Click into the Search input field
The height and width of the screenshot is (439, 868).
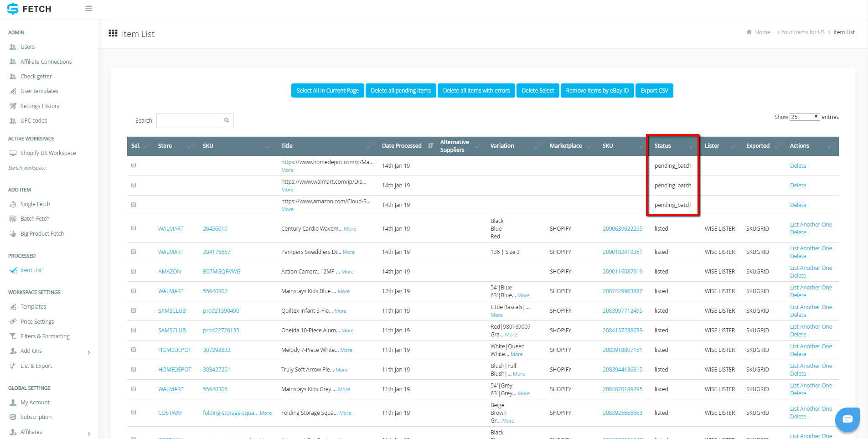[x=195, y=120]
